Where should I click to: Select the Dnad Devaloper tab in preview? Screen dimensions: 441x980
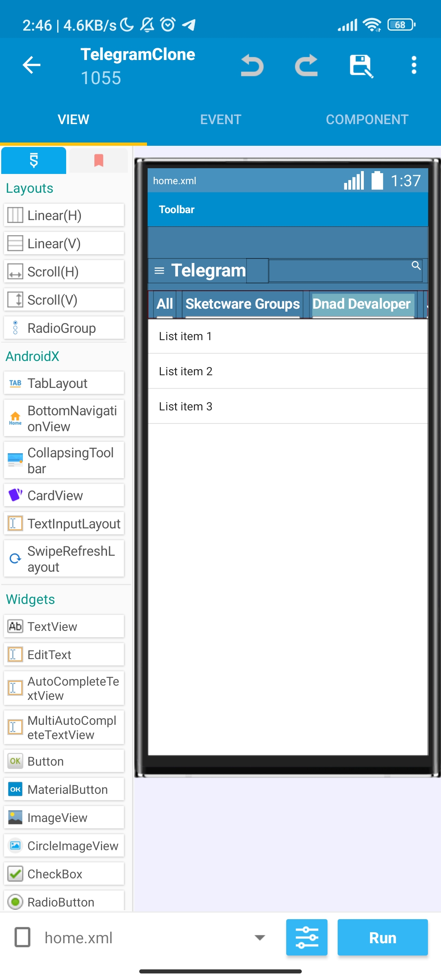coord(362,304)
